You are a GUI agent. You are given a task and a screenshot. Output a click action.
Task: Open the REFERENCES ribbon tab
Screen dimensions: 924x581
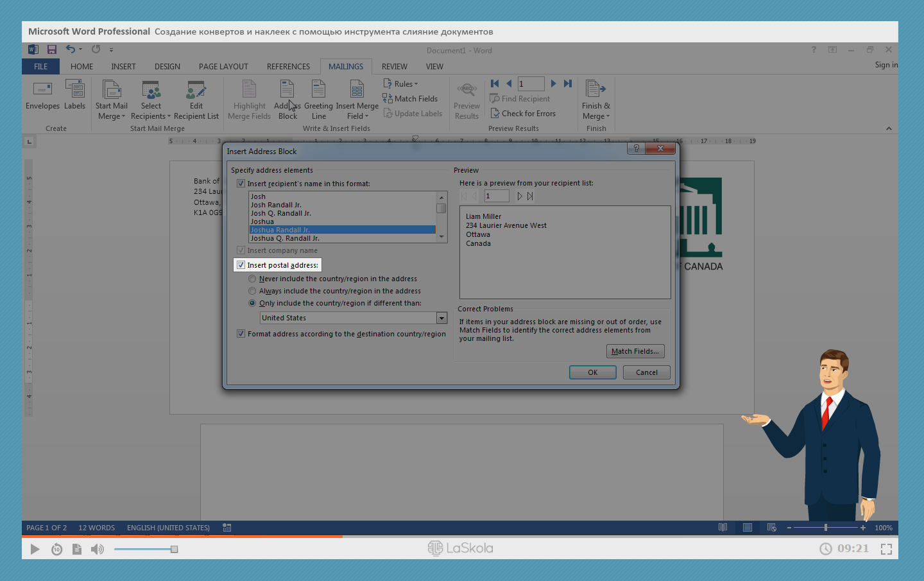288,67
